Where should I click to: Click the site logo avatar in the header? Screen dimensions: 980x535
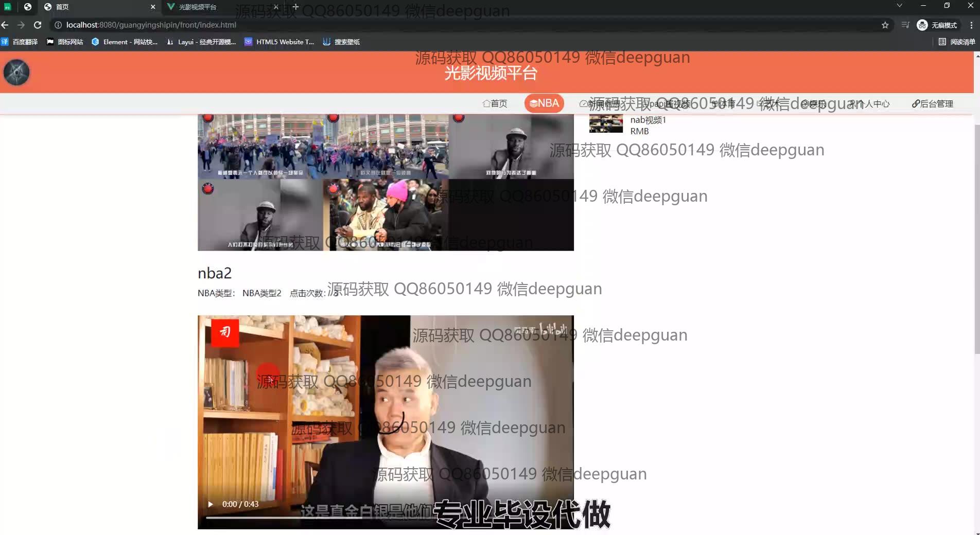(x=16, y=72)
